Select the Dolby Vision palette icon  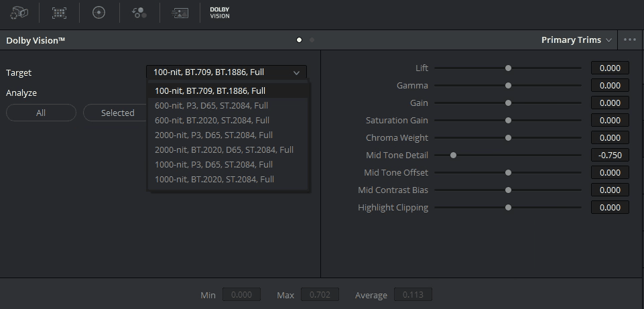point(220,13)
